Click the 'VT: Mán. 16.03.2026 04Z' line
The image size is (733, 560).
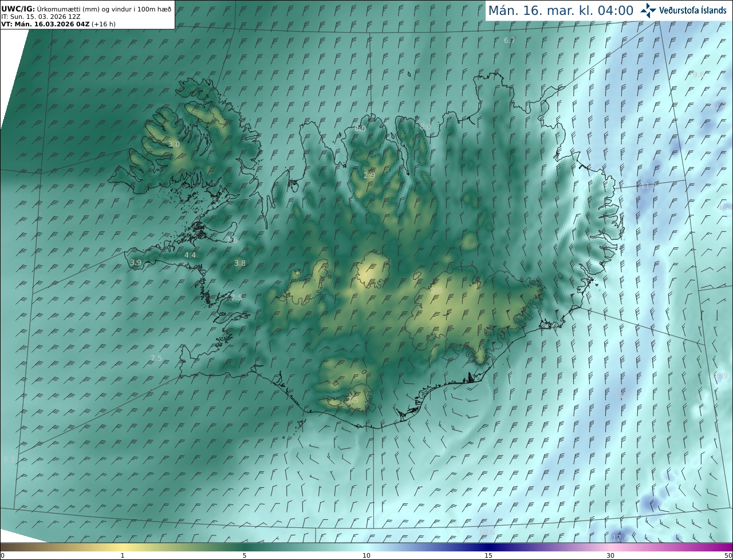point(58,24)
